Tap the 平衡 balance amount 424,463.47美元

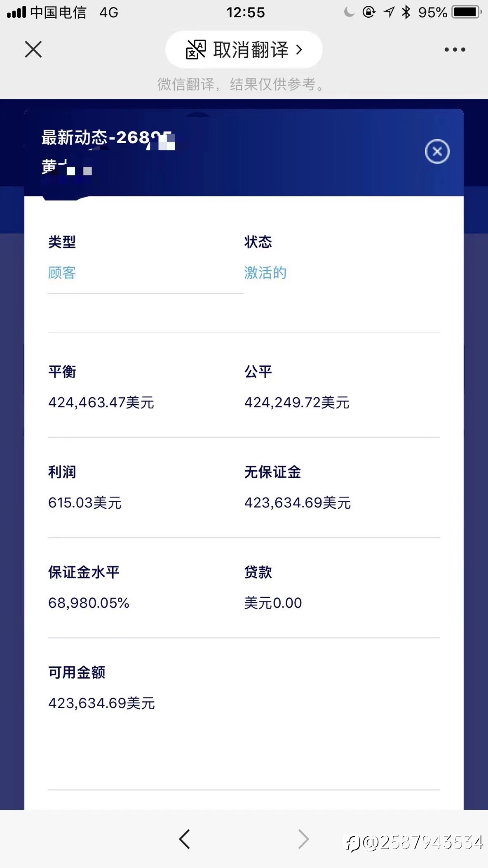pos(101,402)
